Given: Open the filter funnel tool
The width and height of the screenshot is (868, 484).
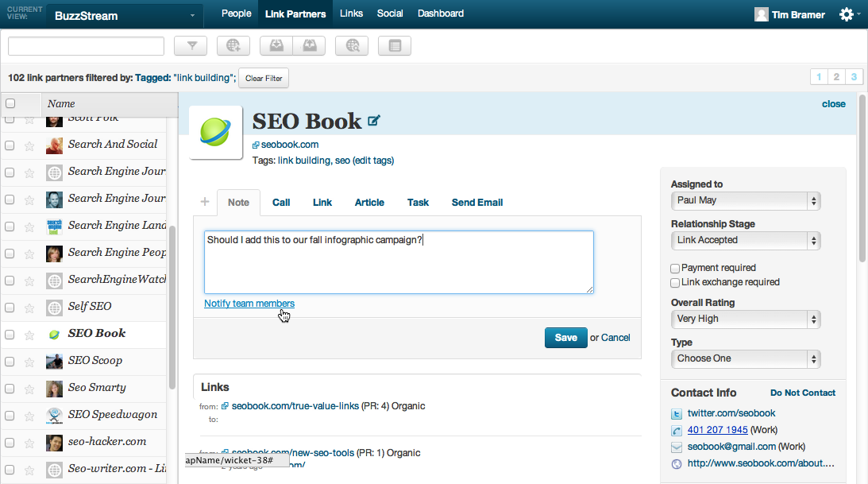Looking at the screenshot, I should click(x=191, y=46).
